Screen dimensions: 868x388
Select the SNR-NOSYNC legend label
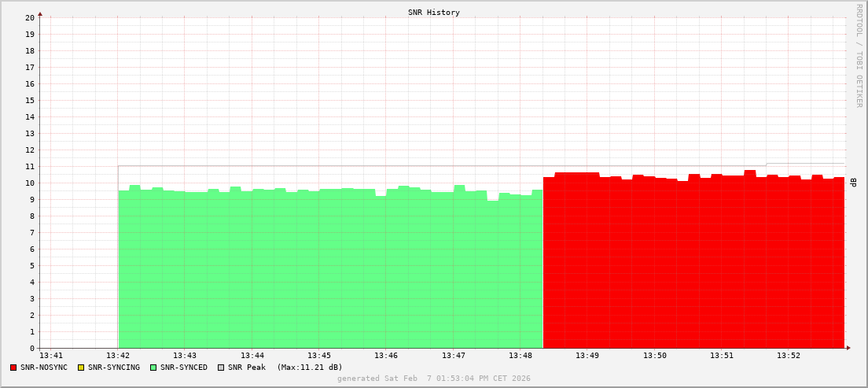click(44, 368)
